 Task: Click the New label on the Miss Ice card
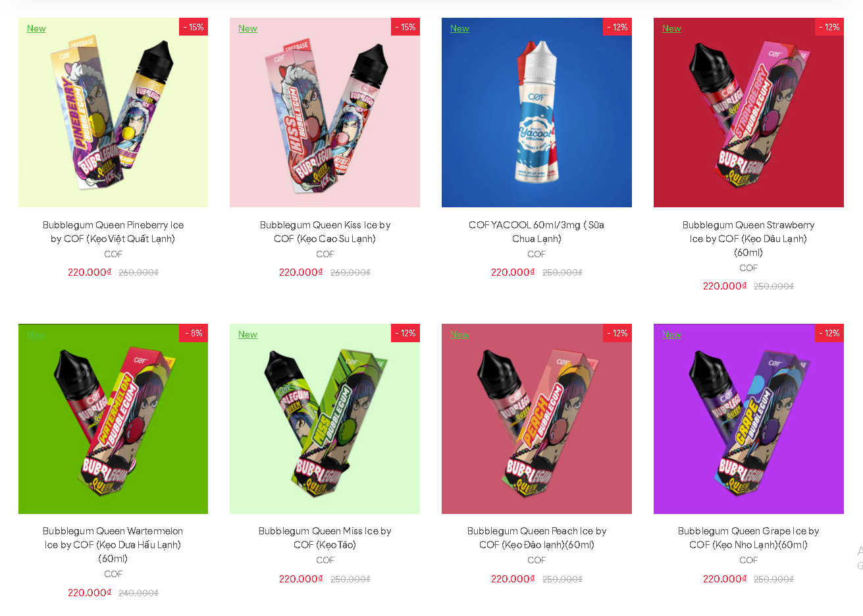tap(248, 334)
